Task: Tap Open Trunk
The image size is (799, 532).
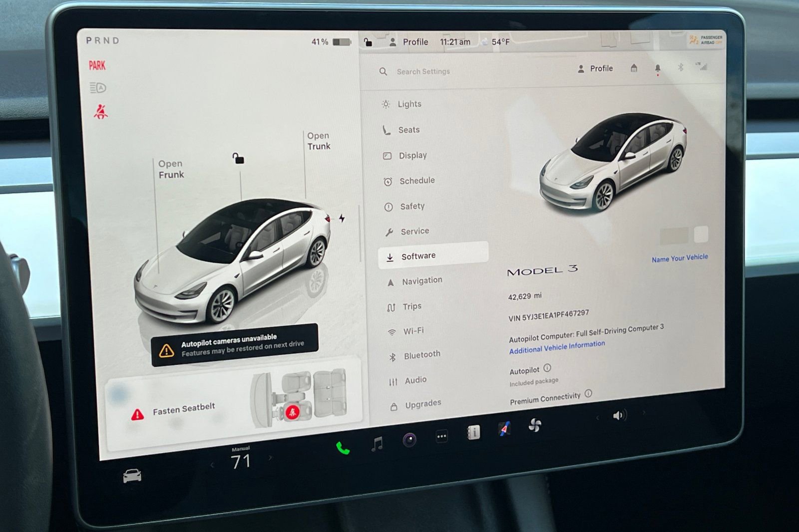Action: point(319,141)
